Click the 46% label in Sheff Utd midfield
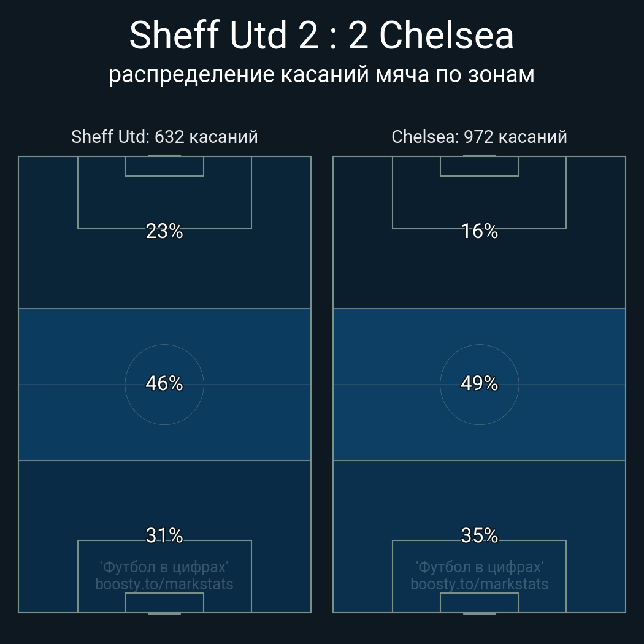Viewport: 644px width, 644px height. coord(164,383)
